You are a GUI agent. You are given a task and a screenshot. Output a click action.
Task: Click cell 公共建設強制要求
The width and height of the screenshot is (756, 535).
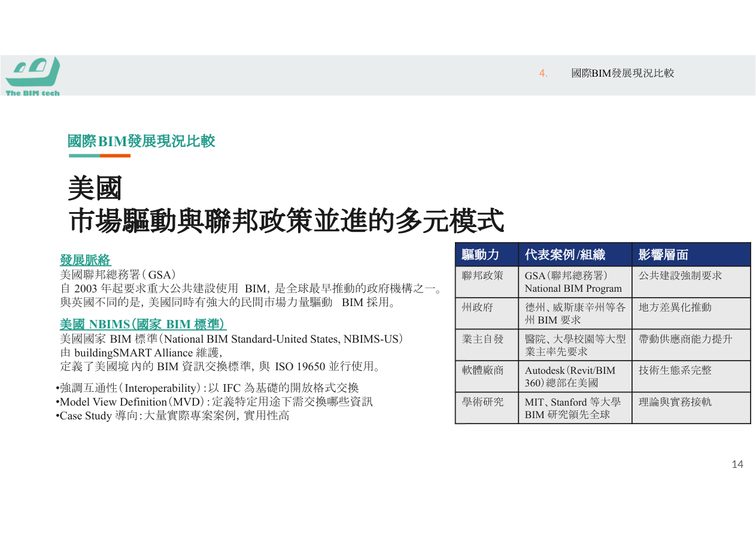coord(691,282)
